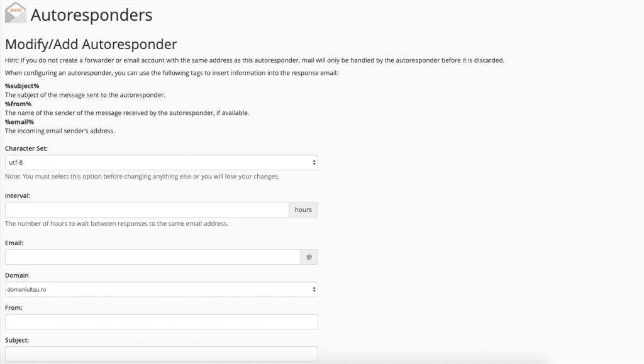Click the Autoresponders page title
Image resolution: width=644 pixels, height=364 pixels.
click(92, 15)
